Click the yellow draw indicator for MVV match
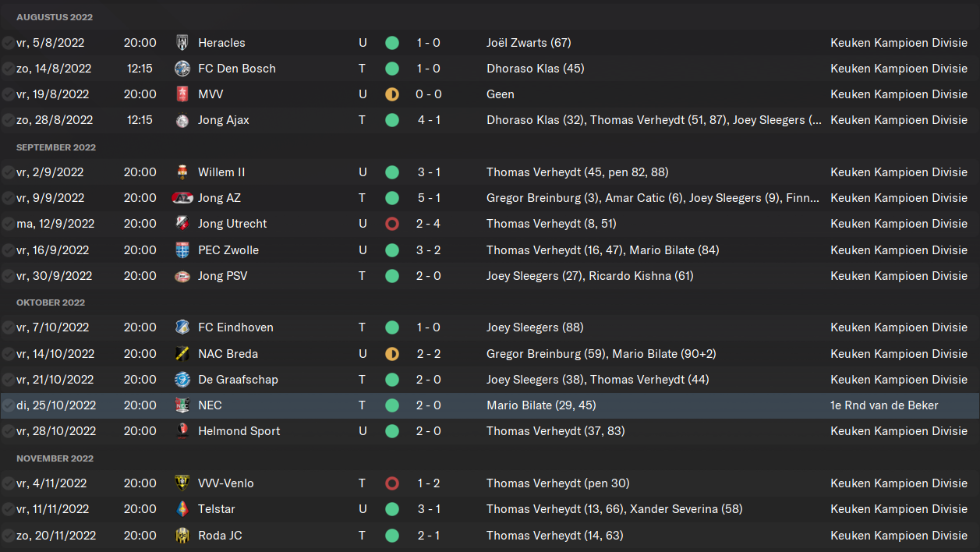The image size is (980, 552). pos(392,94)
